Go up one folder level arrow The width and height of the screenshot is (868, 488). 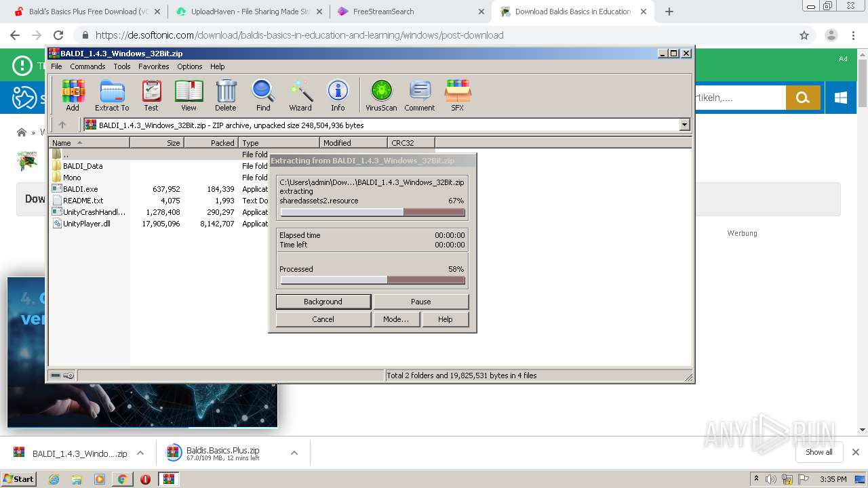62,125
